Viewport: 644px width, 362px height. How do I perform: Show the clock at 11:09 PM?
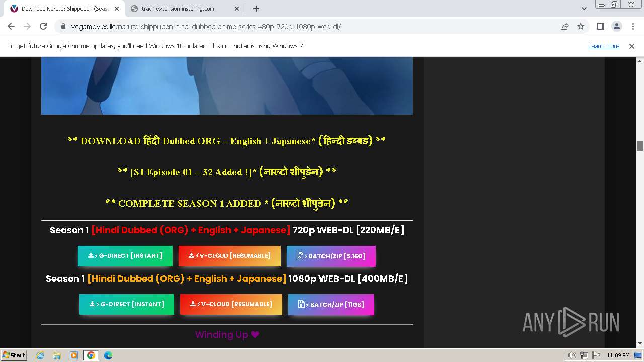pos(618,355)
